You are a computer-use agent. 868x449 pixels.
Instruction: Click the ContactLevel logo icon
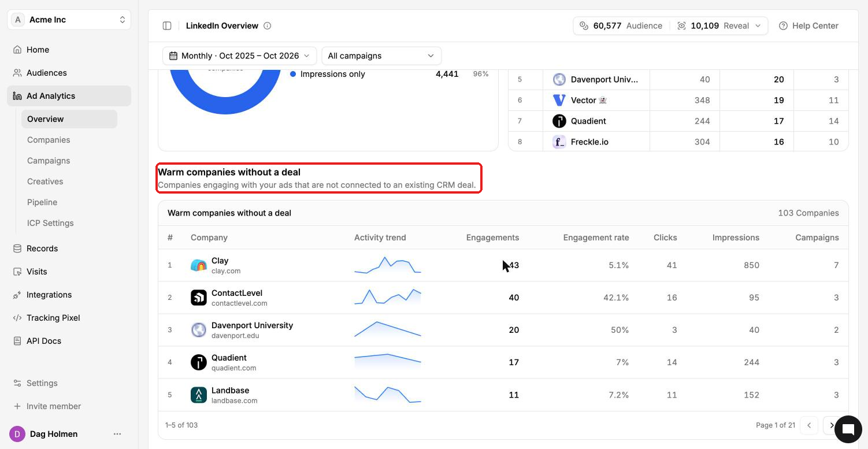point(199,298)
